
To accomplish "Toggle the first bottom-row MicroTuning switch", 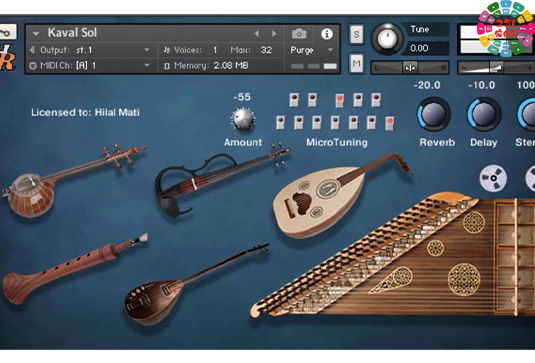I will click(280, 122).
